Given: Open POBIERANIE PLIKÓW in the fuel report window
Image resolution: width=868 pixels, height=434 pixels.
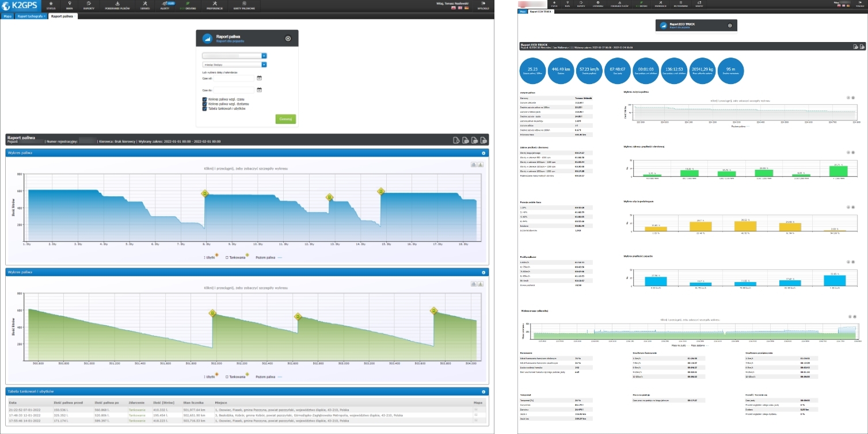Looking at the screenshot, I should coord(117,6).
